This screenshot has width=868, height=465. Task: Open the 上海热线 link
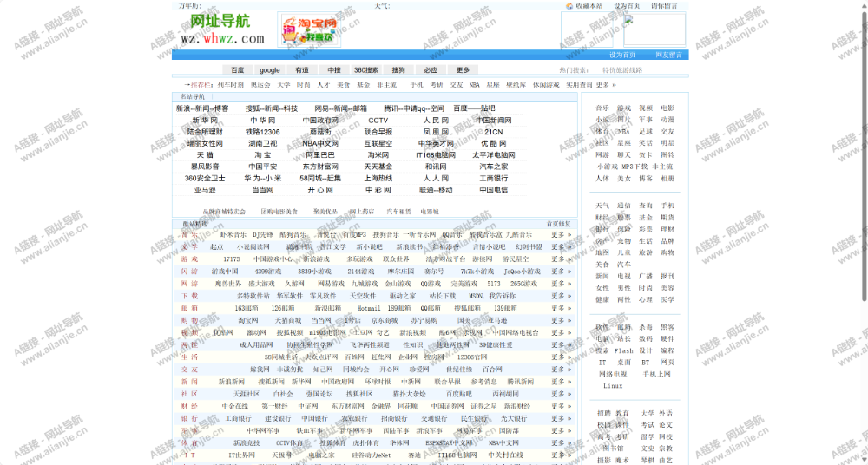(378, 178)
